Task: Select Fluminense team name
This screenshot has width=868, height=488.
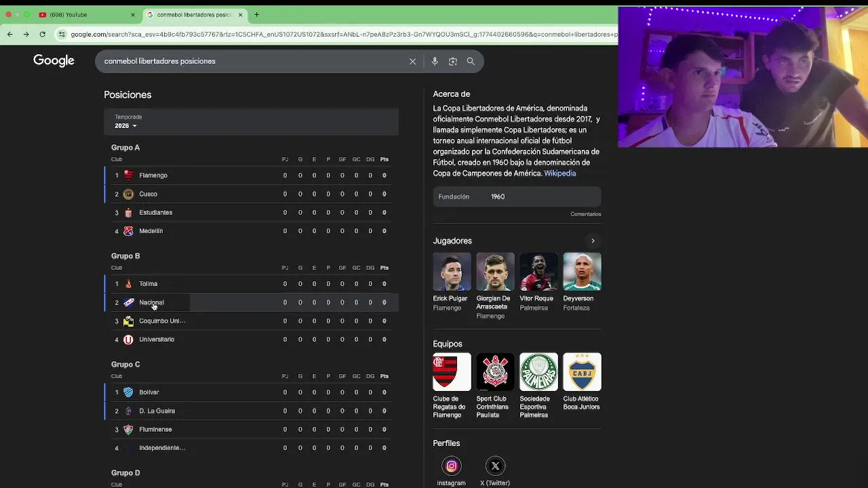Action: 155,429
